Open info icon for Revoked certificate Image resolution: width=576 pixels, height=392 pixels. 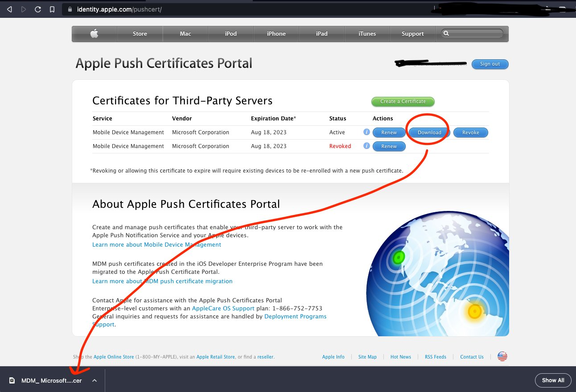point(366,146)
